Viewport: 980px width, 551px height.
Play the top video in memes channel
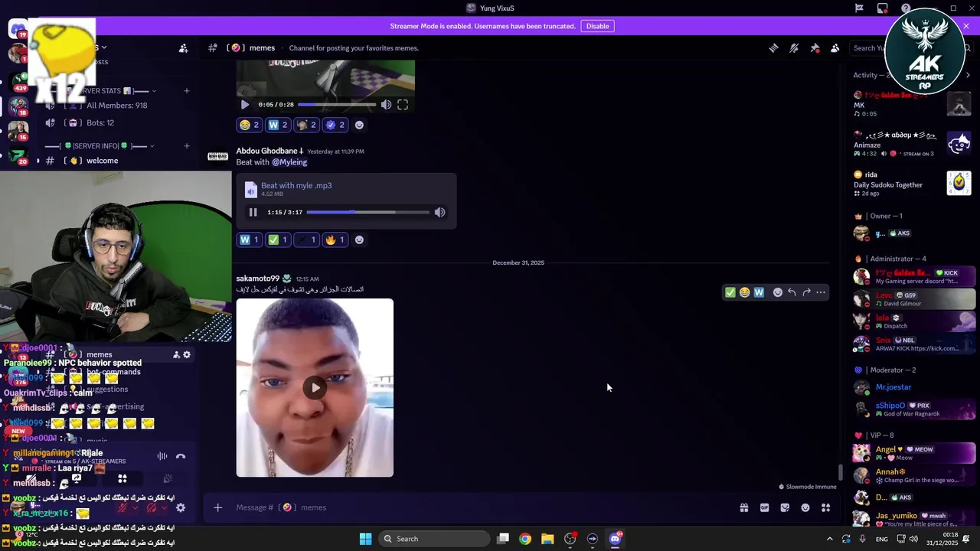[x=245, y=105]
